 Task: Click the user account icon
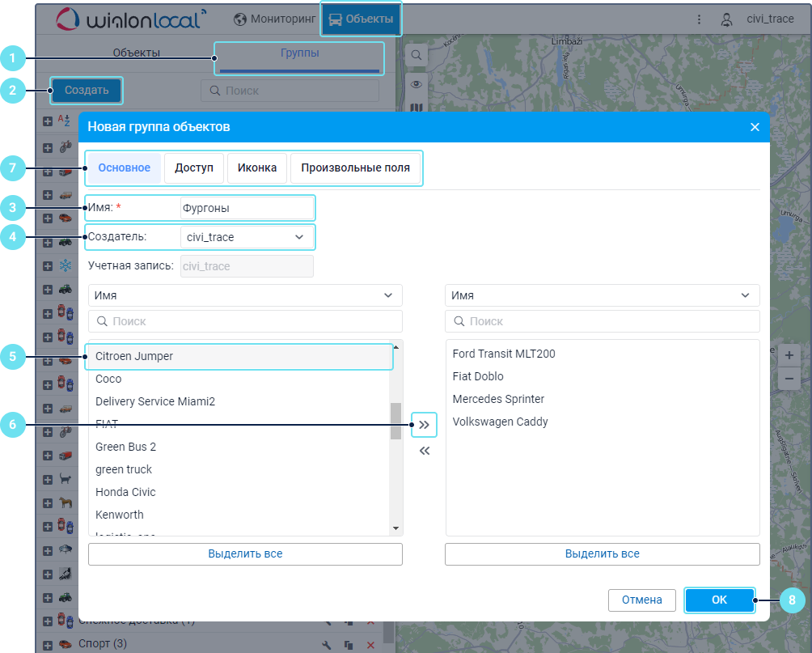coord(727,19)
